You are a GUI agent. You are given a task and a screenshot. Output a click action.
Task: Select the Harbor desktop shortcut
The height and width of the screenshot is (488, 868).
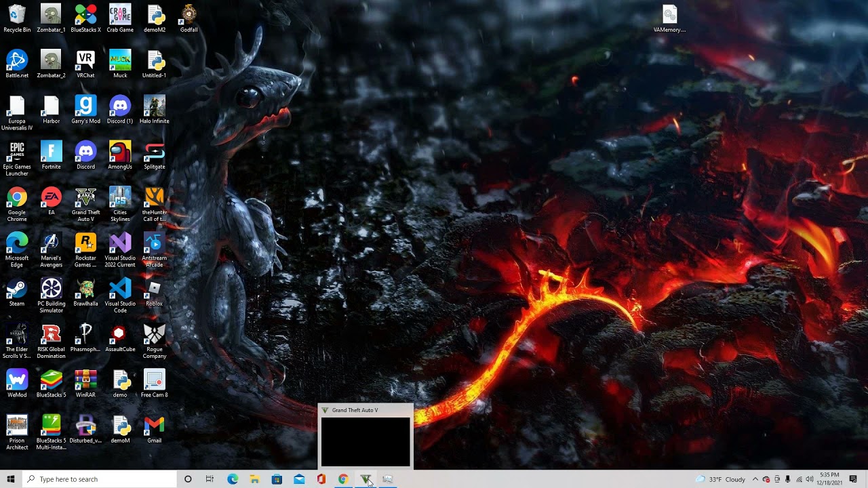tap(51, 110)
